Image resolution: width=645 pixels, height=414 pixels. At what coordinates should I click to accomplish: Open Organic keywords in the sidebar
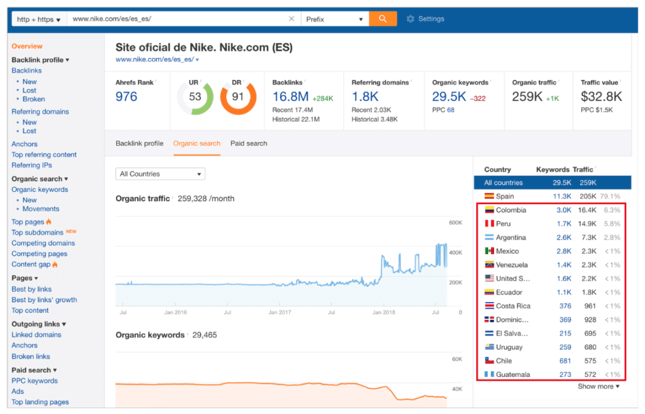(x=40, y=190)
